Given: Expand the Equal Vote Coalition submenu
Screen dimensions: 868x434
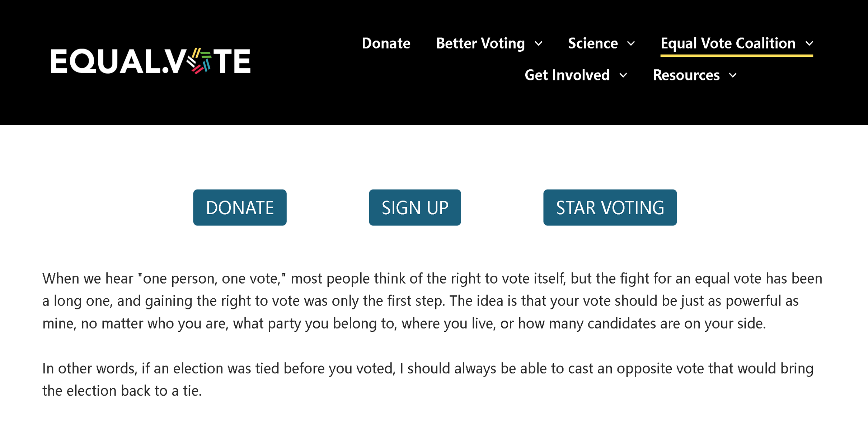Looking at the screenshot, I should (x=728, y=43).
